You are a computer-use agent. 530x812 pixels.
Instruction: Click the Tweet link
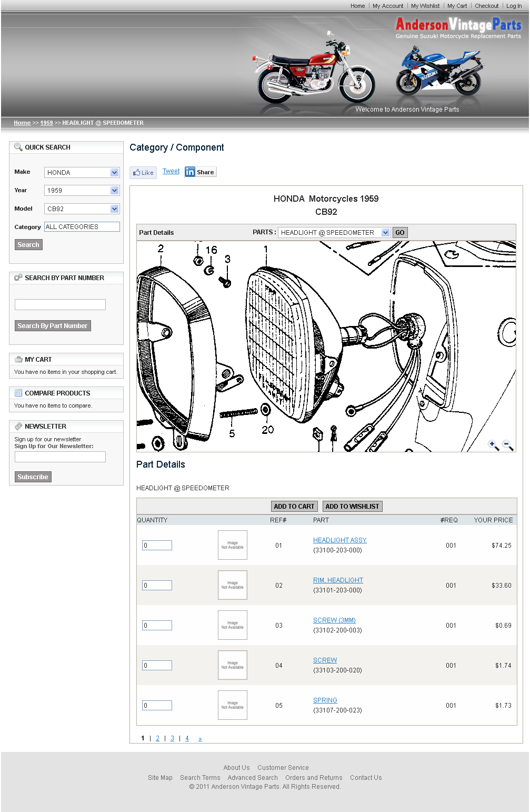(171, 171)
